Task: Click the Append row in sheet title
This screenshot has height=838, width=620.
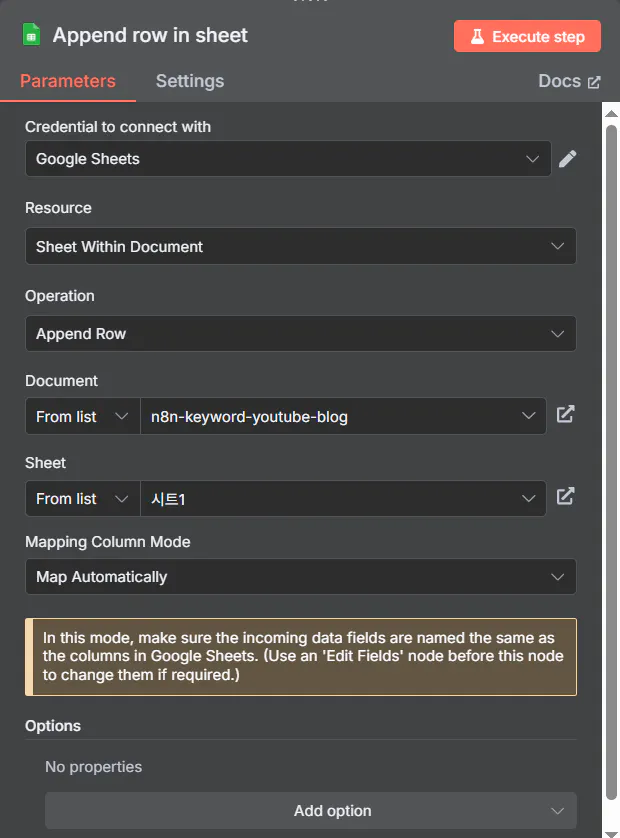Action: (x=150, y=35)
